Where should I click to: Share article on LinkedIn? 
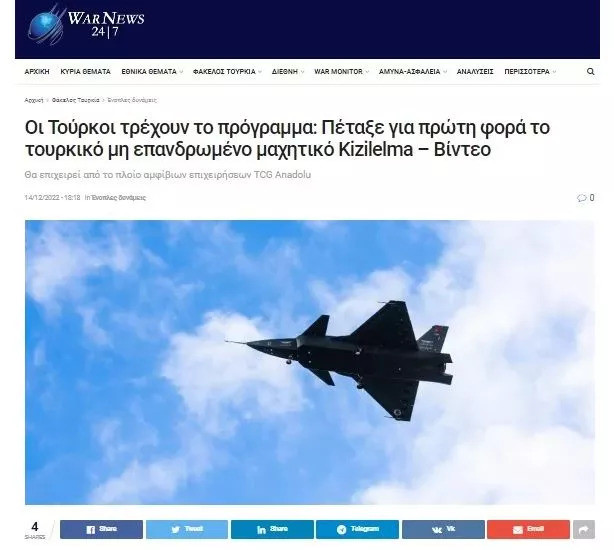click(272, 529)
